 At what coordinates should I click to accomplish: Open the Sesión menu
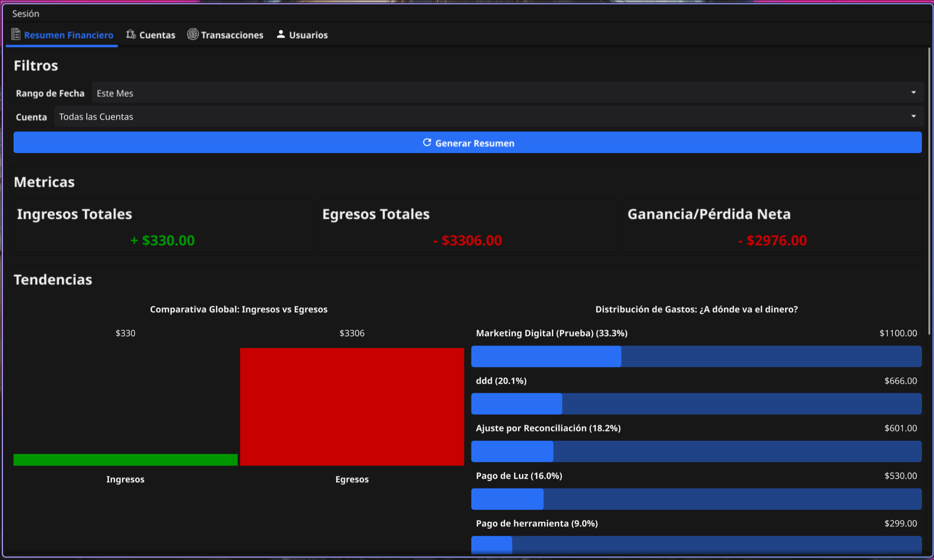pyautogui.click(x=26, y=14)
